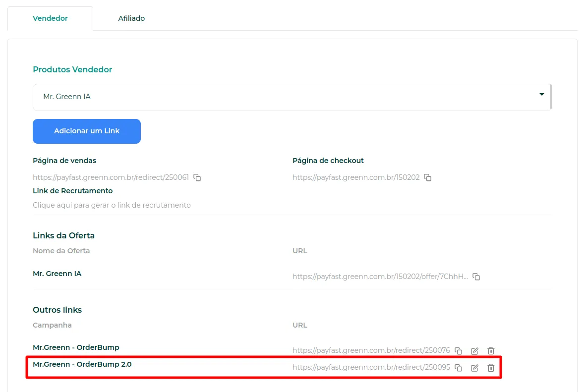Edit the Mr.Greenn - OrderBump 2.0 link
Screen dimensions: 587x392
point(474,368)
